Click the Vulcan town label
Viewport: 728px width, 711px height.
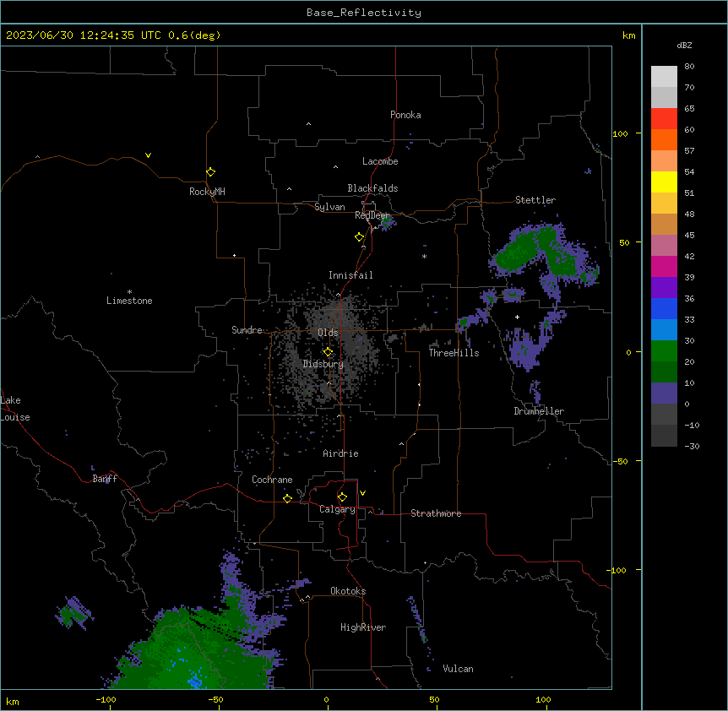point(458,669)
